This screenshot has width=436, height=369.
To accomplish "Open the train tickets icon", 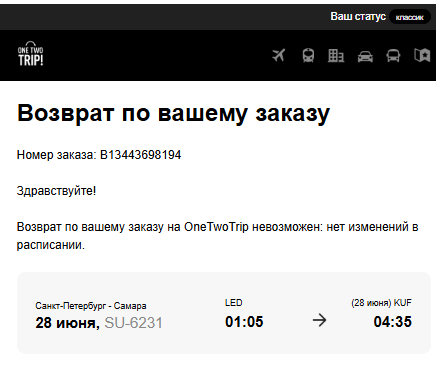I will pos(308,56).
